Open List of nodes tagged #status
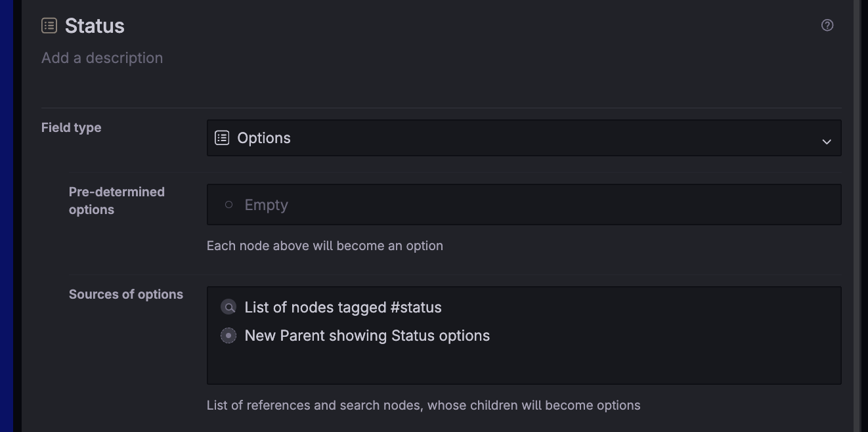Screen dimensions: 868x432 [343, 307]
